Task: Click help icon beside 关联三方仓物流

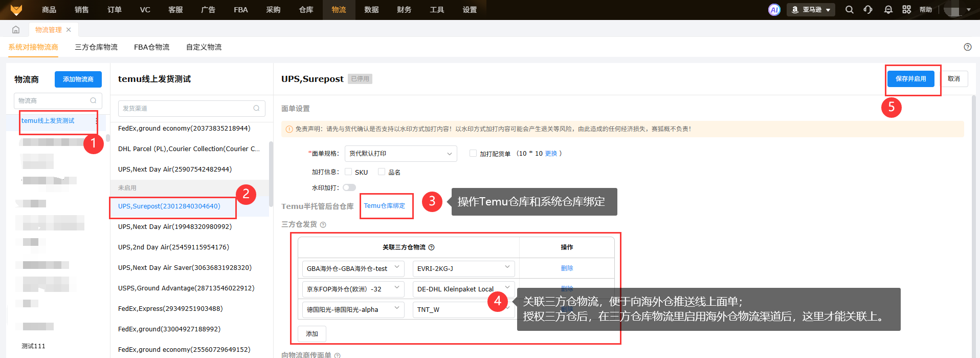Action: click(x=431, y=247)
